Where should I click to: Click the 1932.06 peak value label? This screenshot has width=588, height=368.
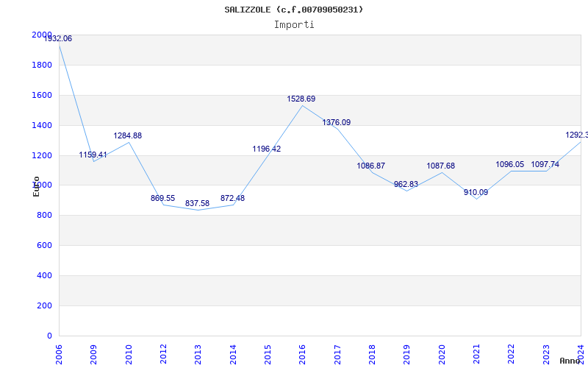click(57, 38)
